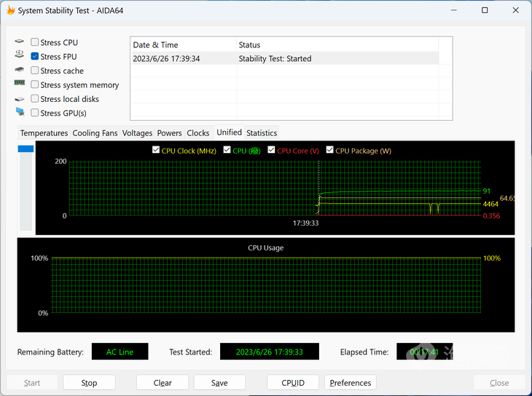Click the CPU Usage graph title
Viewport: 532px width, 396px height.
pos(266,247)
